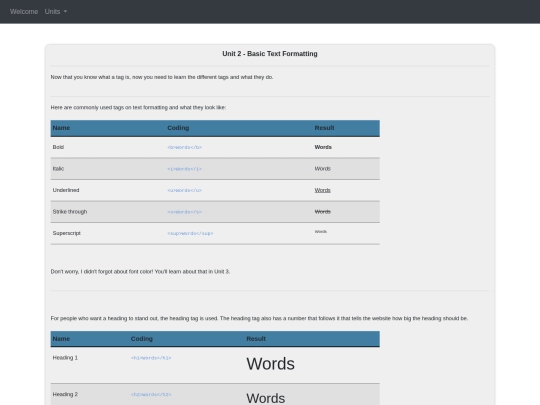Click the intro sentence about knowing what a tag is
This screenshot has height=405, width=540.
point(162,77)
